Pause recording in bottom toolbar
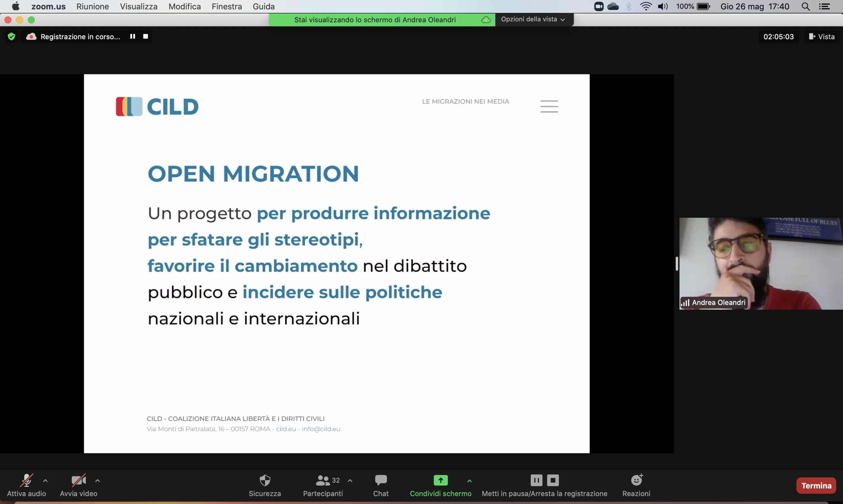This screenshot has width=843, height=504. tap(536, 480)
